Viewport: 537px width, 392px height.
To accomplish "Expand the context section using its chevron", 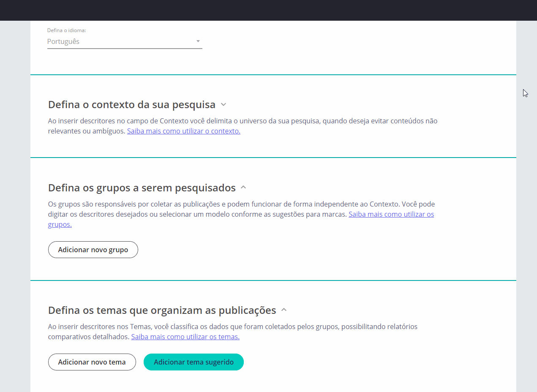I will (x=224, y=104).
